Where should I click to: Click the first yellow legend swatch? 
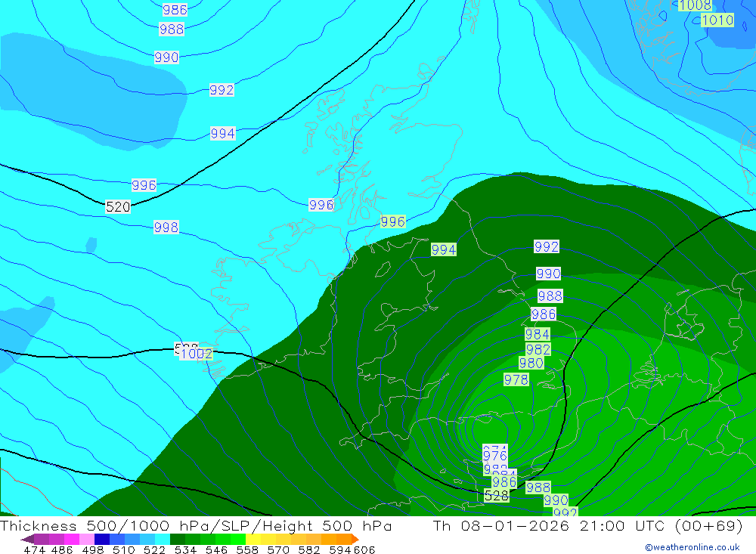[253, 539]
